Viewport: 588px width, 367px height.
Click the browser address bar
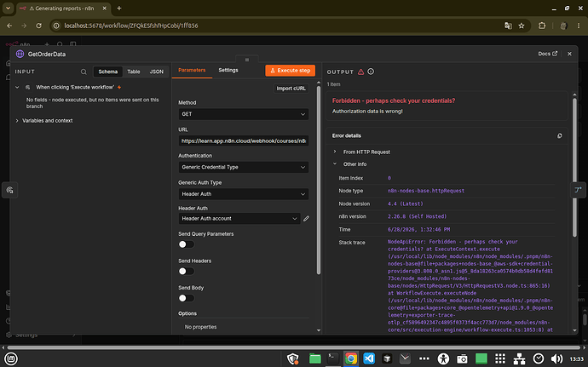(x=278, y=26)
